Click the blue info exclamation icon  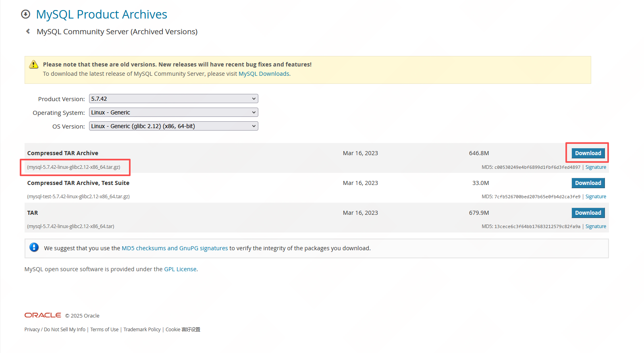pos(34,247)
